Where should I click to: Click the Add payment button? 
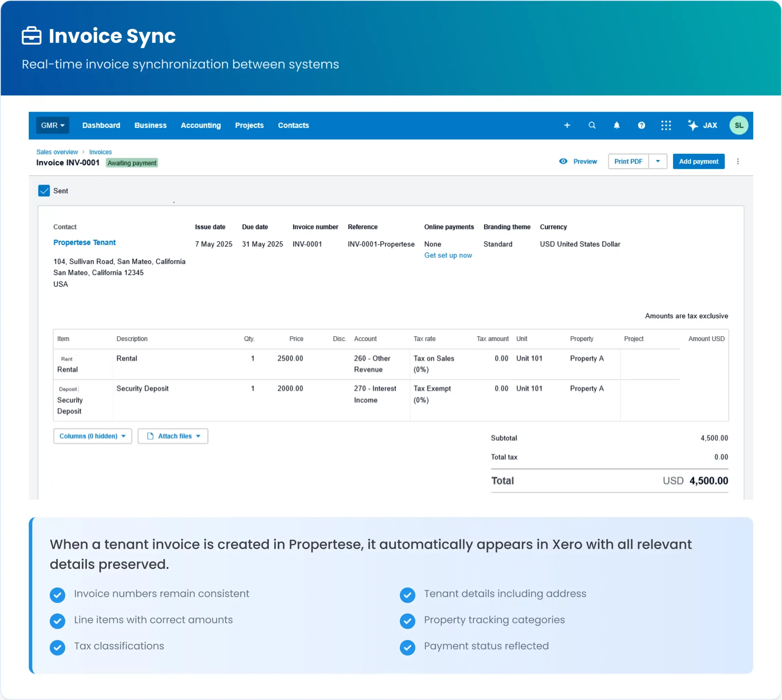(x=699, y=162)
